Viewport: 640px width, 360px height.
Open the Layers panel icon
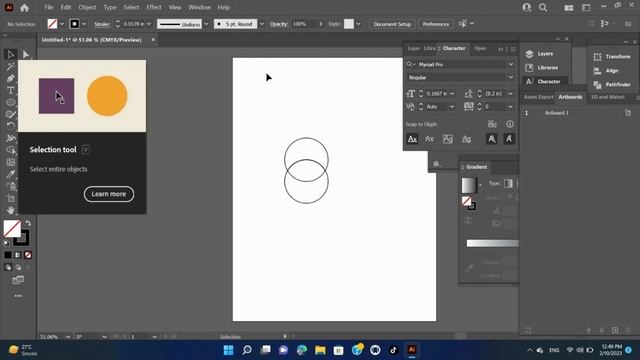pos(529,54)
